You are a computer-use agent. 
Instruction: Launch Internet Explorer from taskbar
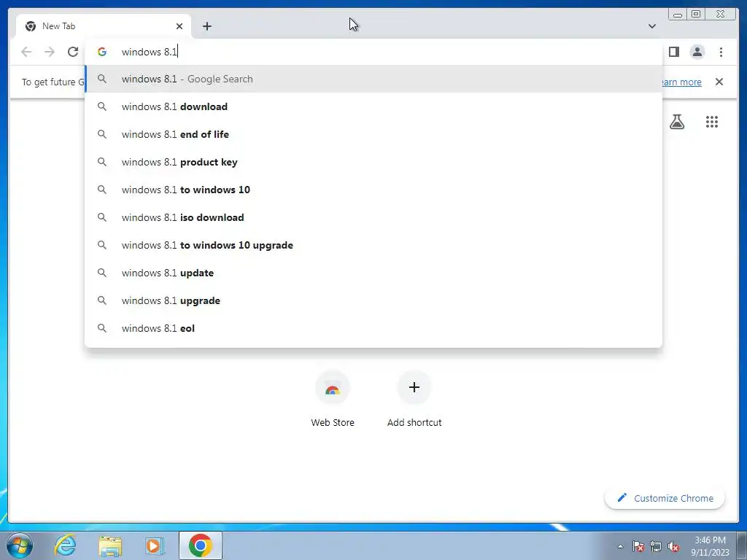(x=65, y=545)
